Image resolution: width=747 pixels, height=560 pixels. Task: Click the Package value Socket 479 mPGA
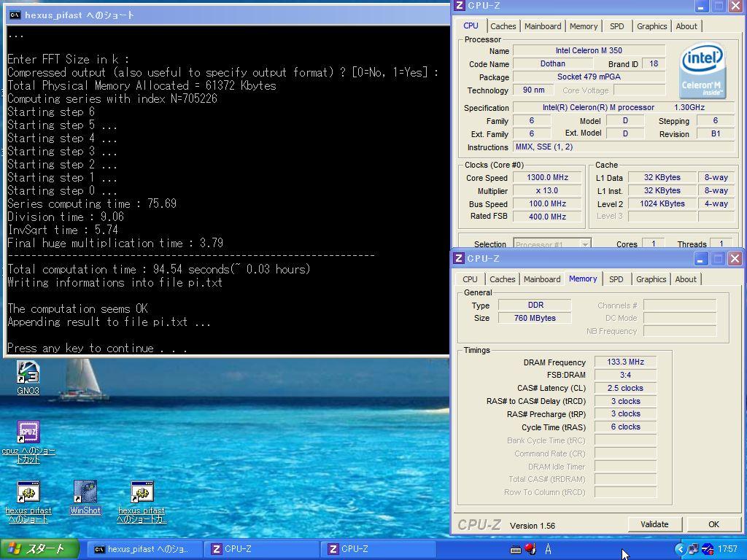pyautogui.click(x=589, y=77)
